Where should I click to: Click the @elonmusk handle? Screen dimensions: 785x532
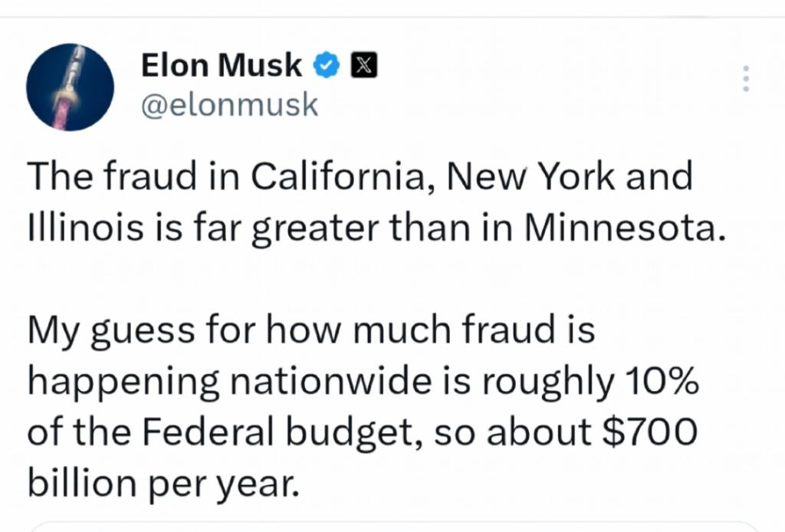pos(229,105)
